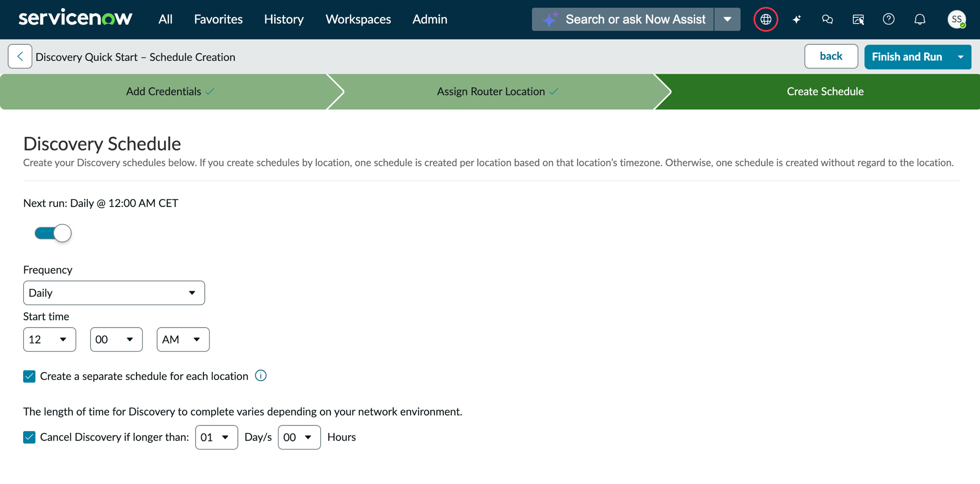Click the ServiceNow logo
This screenshot has height=484, width=980.
coord(75,19)
